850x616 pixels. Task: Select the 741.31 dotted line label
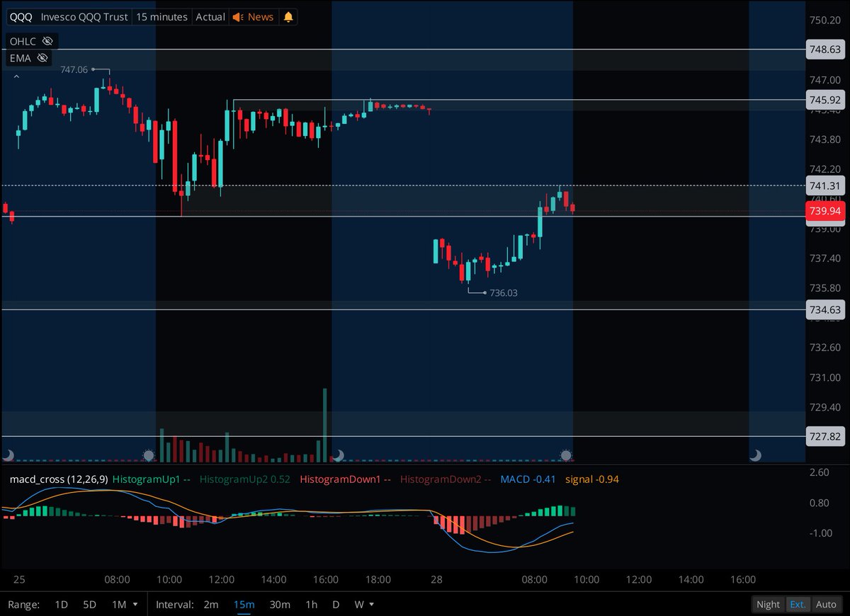coord(824,186)
